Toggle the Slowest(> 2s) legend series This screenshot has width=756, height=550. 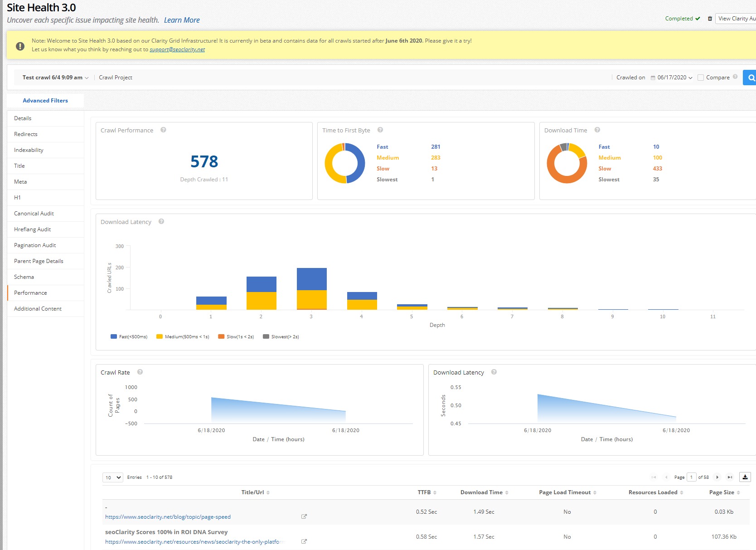click(281, 337)
